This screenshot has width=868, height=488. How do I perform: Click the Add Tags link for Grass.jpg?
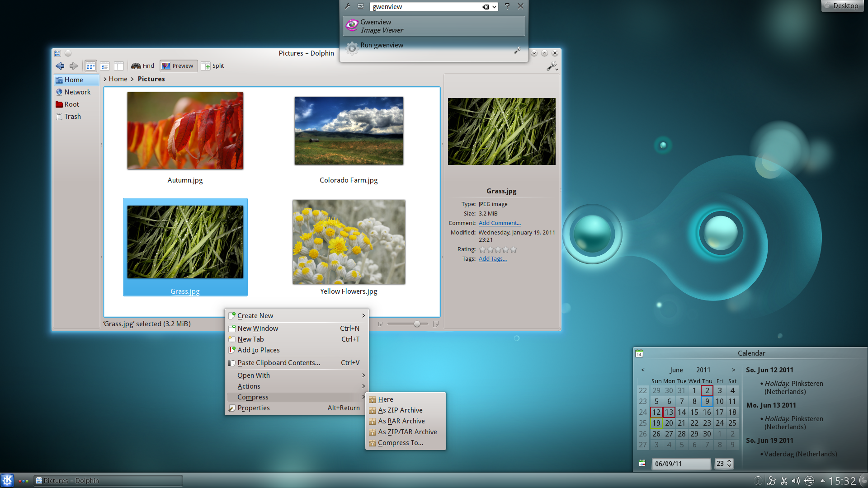click(x=492, y=258)
